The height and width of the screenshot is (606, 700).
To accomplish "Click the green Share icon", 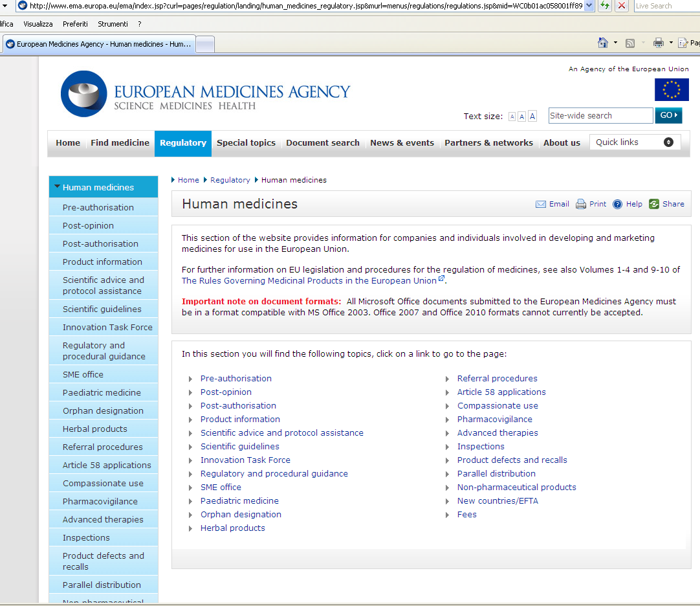I will pyautogui.click(x=654, y=204).
